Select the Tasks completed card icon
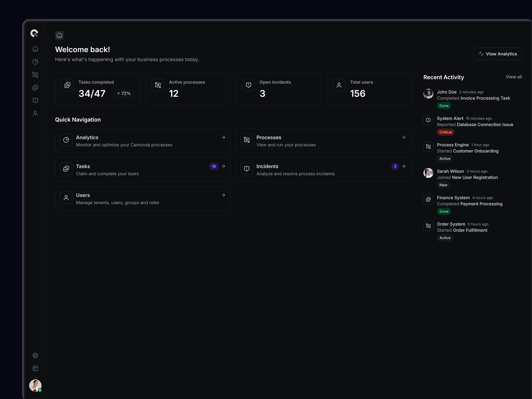The image size is (532, 399). tap(67, 85)
